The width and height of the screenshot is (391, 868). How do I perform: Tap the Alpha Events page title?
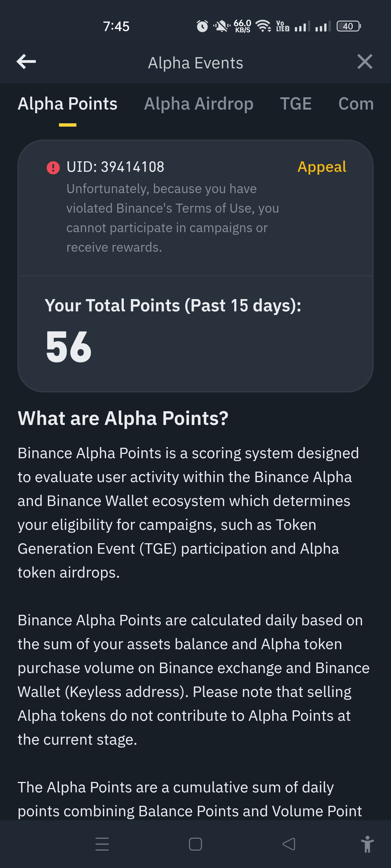coord(195,63)
